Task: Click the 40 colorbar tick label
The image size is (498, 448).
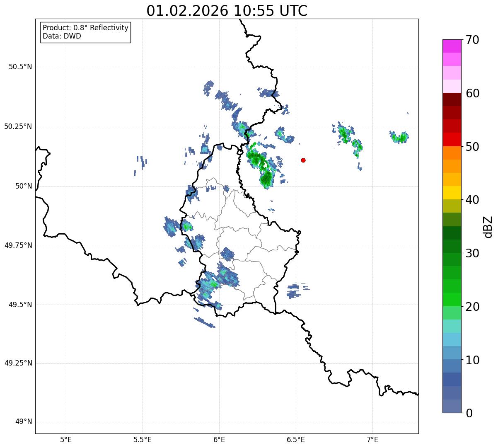Action: click(472, 200)
